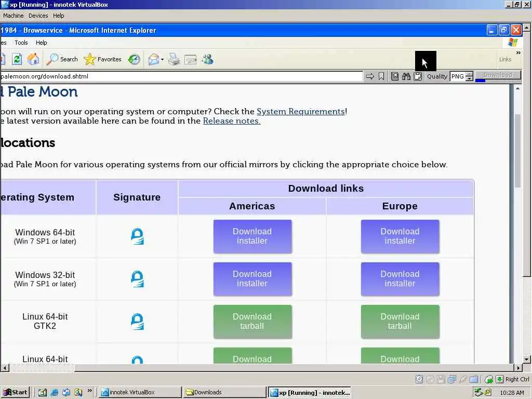
Task: Switch to xp [Running] taskbar button
Action: [x=310, y=393]
